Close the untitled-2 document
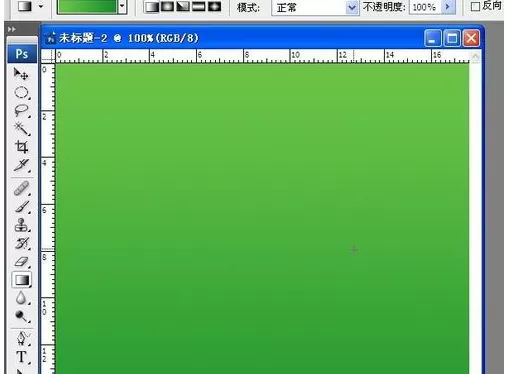The height and width of the screenshot is (374, 507). pos(471,38)
